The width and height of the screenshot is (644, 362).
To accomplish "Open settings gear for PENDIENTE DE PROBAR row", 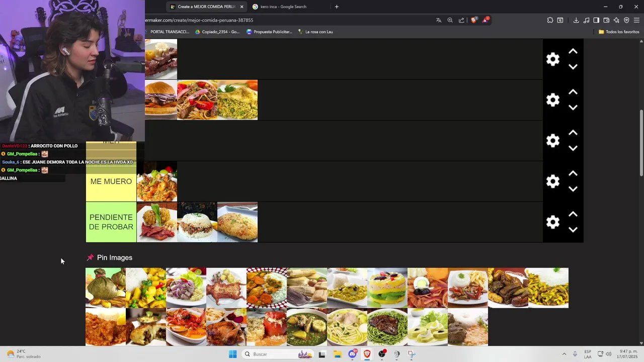I will point(553,222).
